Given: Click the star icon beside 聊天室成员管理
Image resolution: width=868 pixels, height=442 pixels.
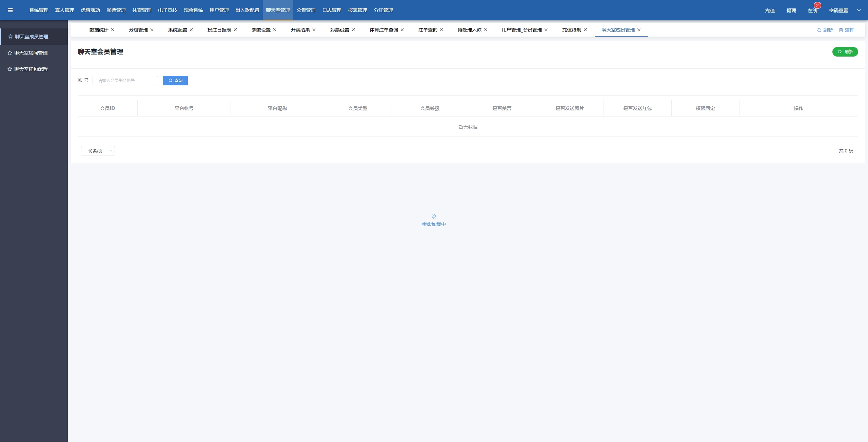Looking at the screenshot, I should tap(10, 37).
